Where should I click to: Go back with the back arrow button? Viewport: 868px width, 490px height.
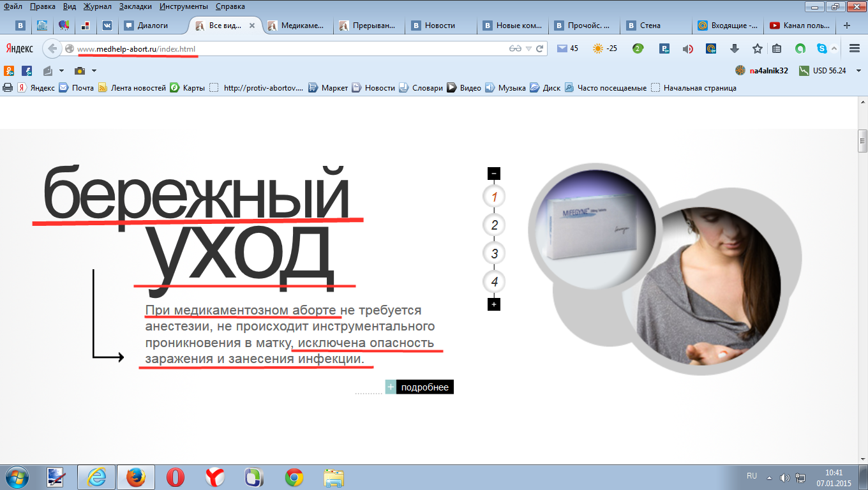click(x=52, y=48)
